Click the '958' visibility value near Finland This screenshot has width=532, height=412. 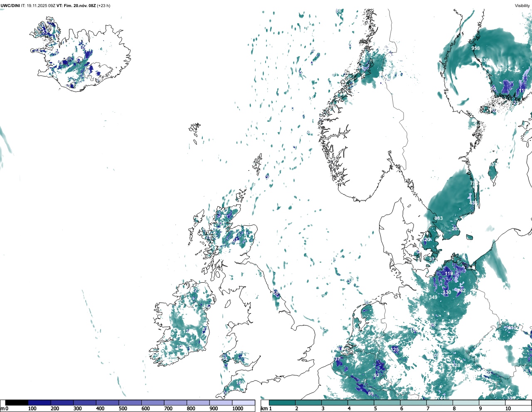(475, 48)
